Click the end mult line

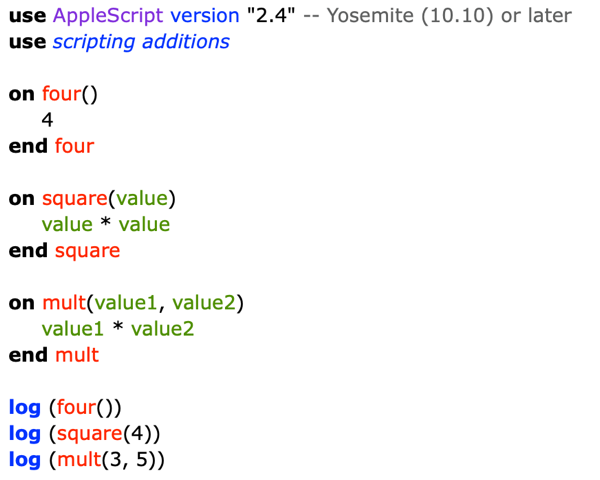[54, 355]
